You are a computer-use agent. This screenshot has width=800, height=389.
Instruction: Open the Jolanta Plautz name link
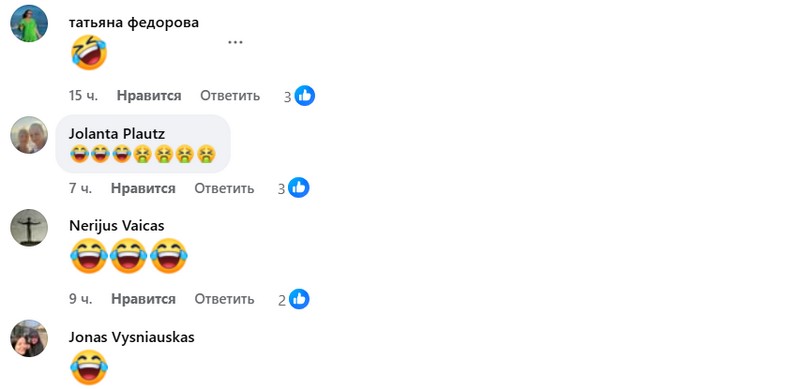[117, 134]
